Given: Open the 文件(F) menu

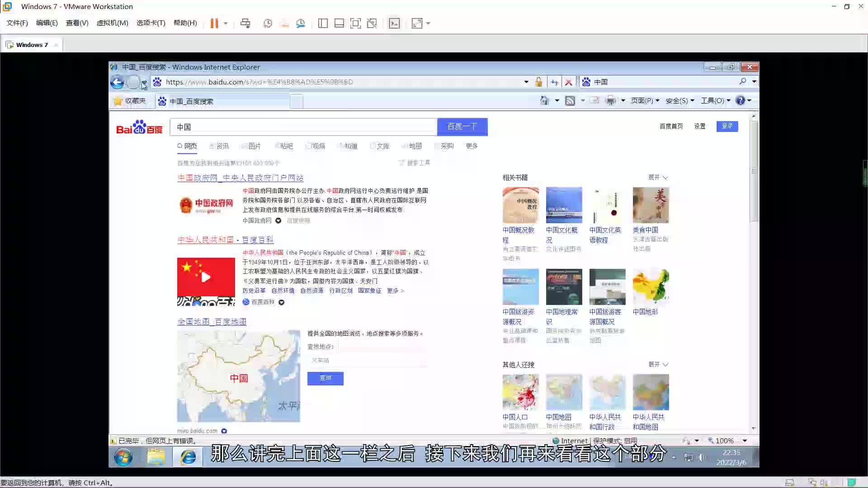Looking at the screenshot, I should [x=17, y=23].
